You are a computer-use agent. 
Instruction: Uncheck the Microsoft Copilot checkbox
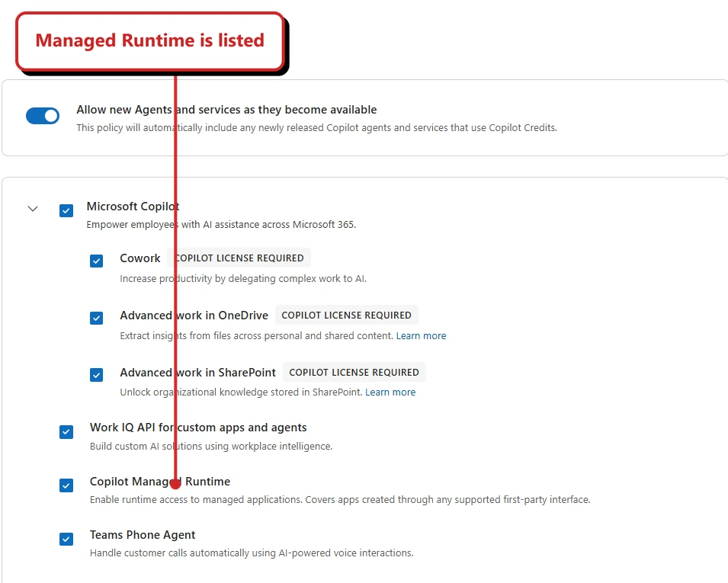[x=66, y=211]
